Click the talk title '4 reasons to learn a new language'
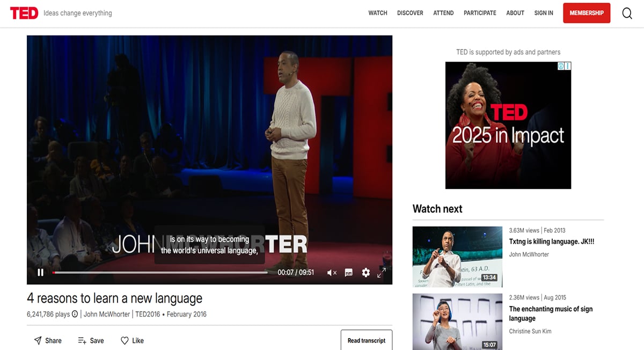644x350 pixels. [x=115, y=298]
